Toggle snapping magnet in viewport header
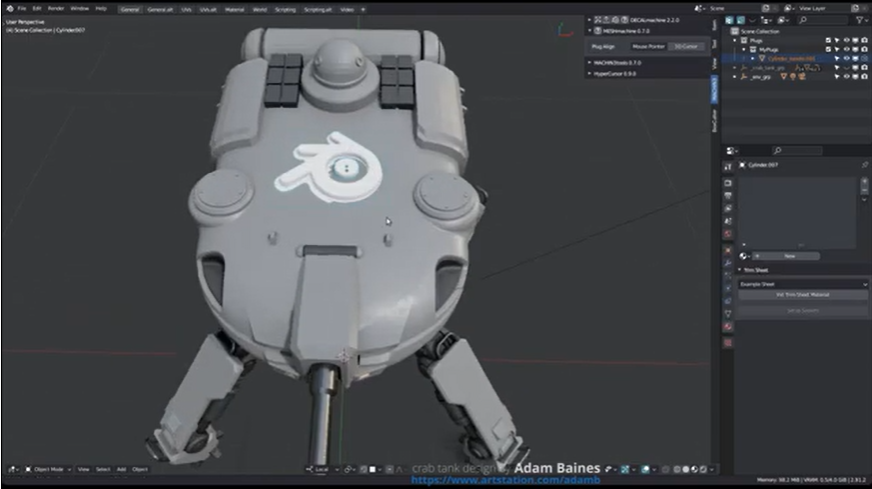The image size is (872, 489). tap(364, 470)
